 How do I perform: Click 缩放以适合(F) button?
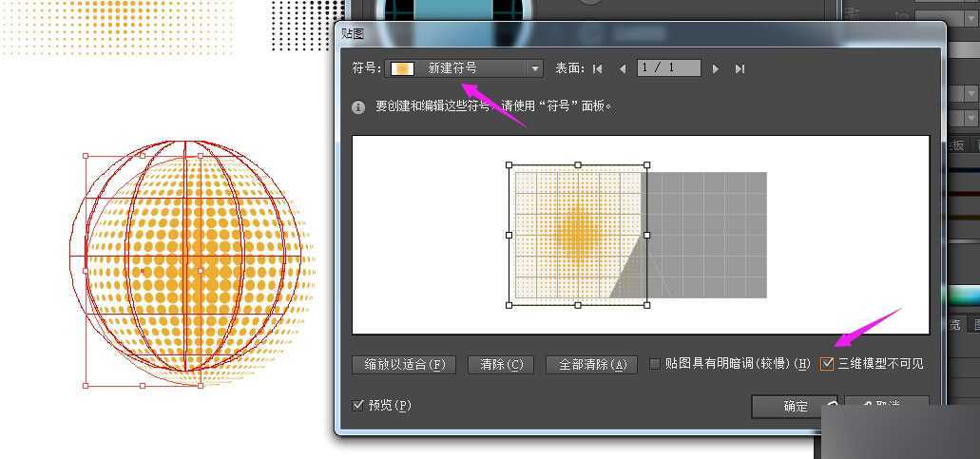click(403, 365)
